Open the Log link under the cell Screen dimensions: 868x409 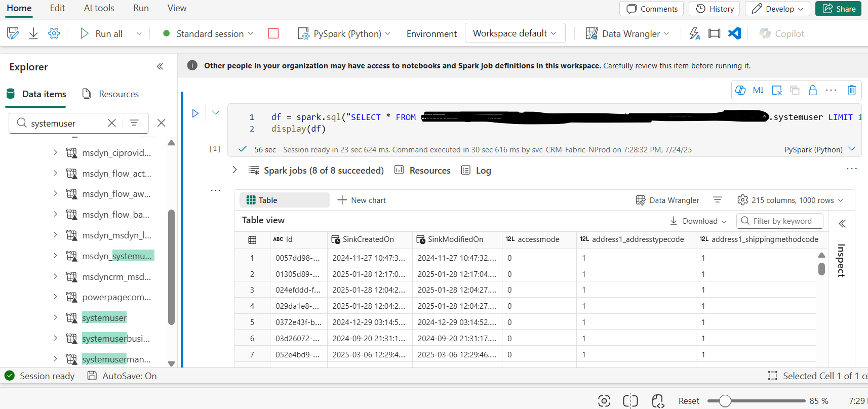click(476, 170)
